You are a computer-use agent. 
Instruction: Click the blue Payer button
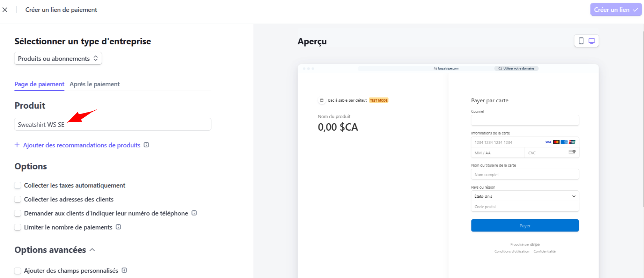pyautogui.click(x=525, y=226)
